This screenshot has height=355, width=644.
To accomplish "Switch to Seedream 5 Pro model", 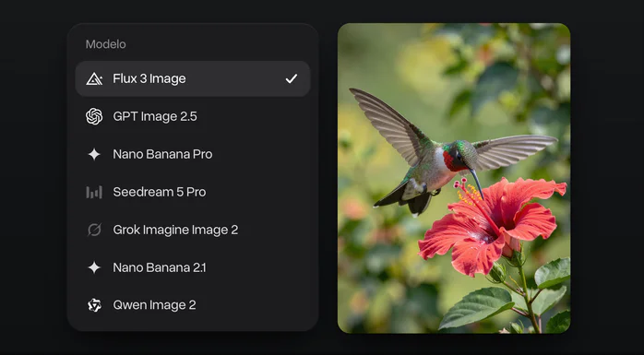I will pyautogui.click(x=193, y=192).
